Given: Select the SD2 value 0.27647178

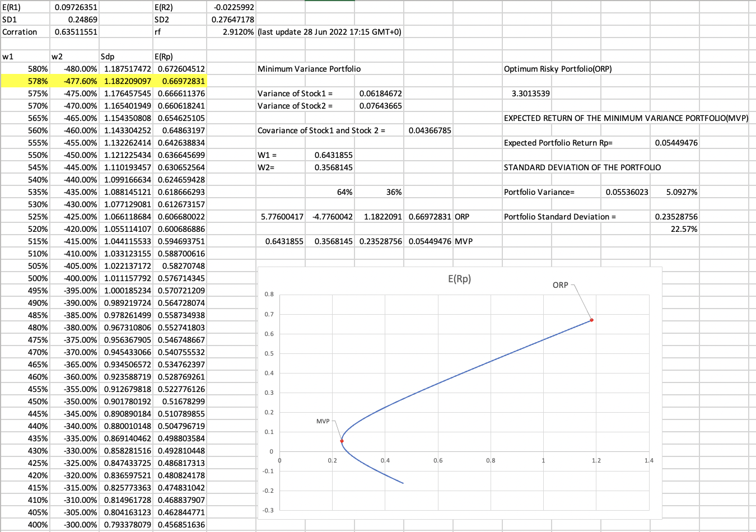Looking at the screenshot, I should point(231,20).
